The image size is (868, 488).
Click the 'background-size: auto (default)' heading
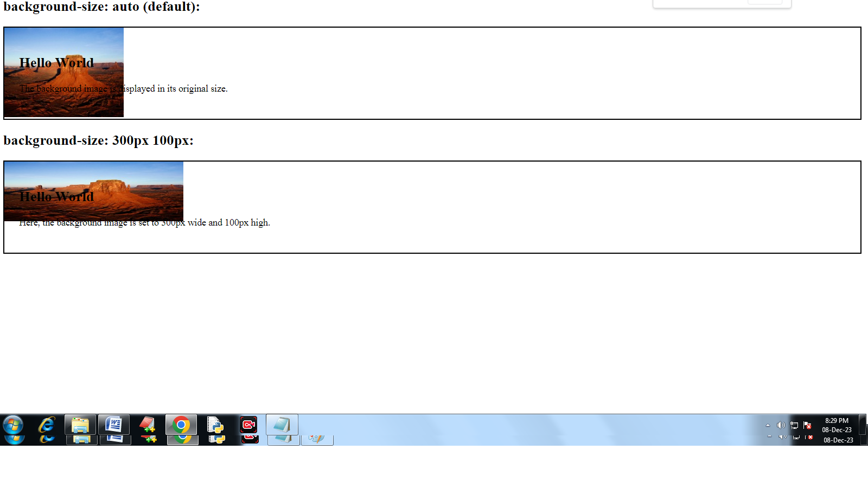click(101, 7)
